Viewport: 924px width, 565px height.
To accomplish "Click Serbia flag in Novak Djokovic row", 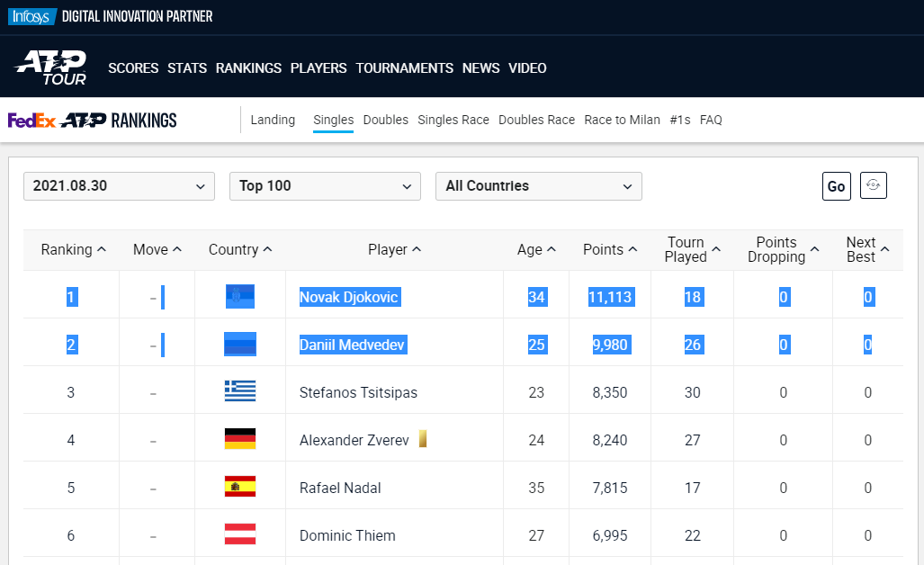I will (240, 296).
